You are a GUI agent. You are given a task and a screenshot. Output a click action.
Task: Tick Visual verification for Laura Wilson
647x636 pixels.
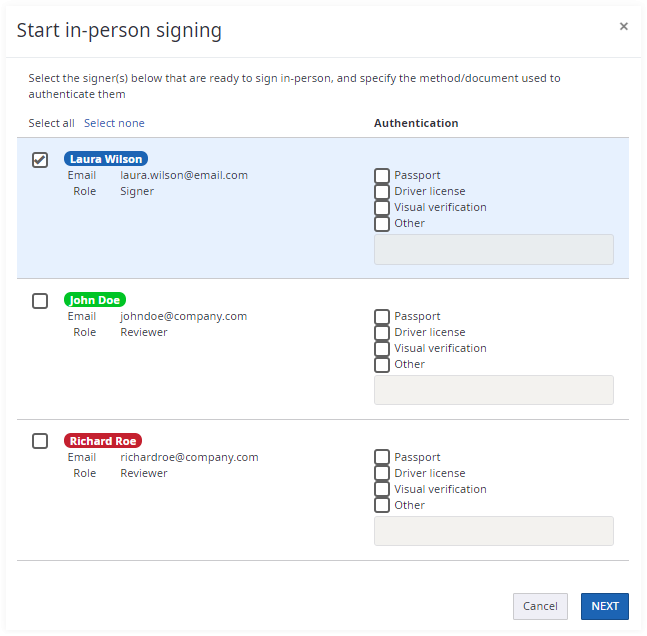pyautogui.click(x=382, y=208)
